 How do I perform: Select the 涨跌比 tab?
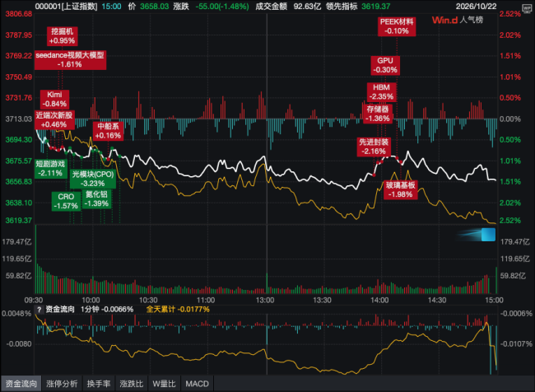tap(132, 384)
